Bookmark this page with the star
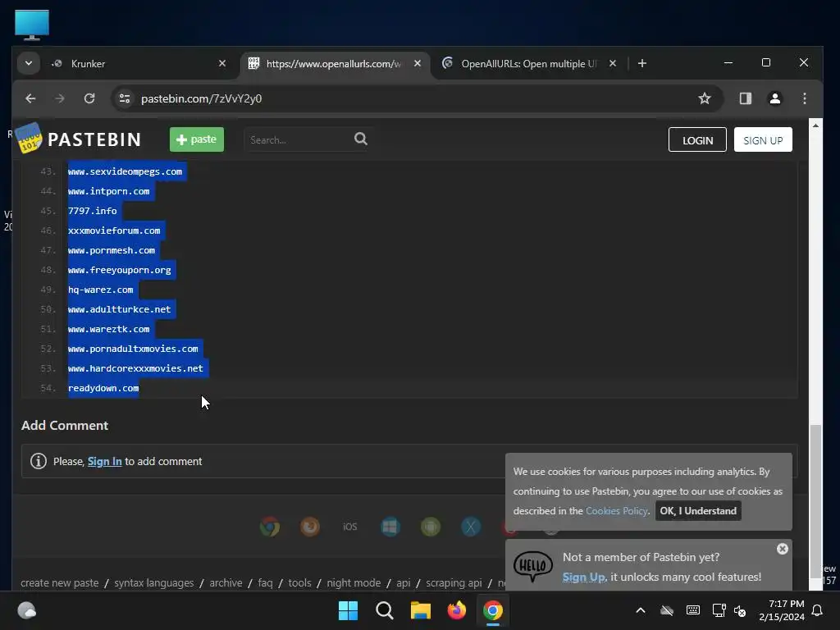 (705, 98)
